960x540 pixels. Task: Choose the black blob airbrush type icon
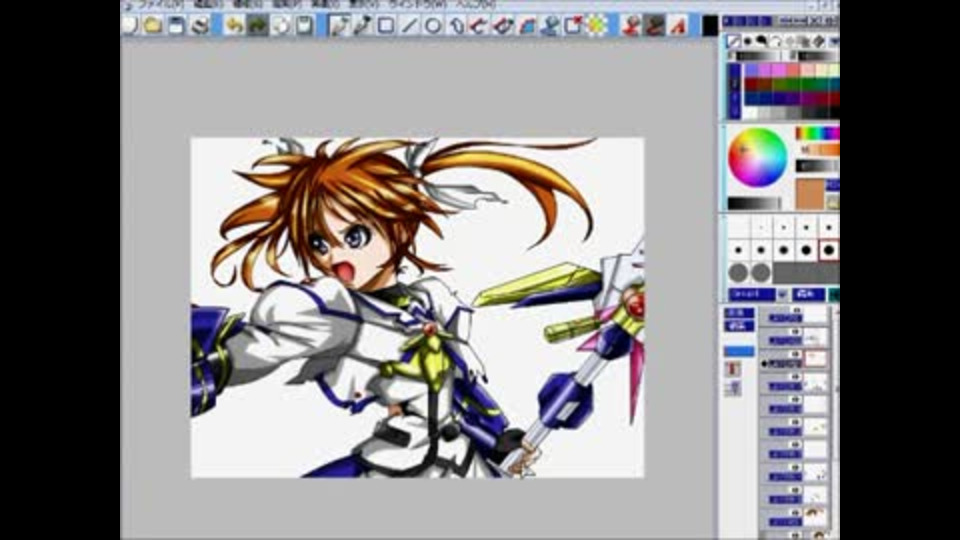(x=762, y=41)
